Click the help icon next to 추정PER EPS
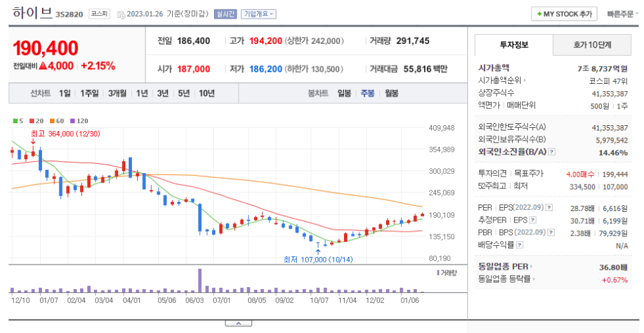Screen dimensions: 644x333 tap(533, 220)
